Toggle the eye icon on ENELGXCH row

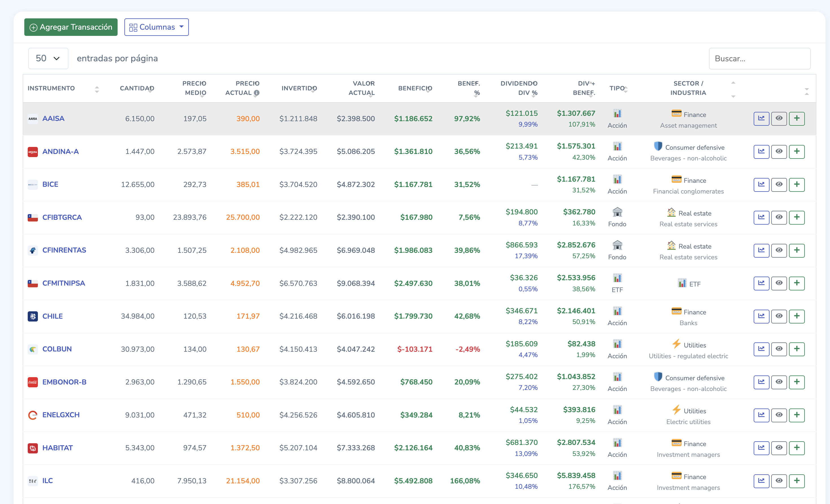point(779,415)
